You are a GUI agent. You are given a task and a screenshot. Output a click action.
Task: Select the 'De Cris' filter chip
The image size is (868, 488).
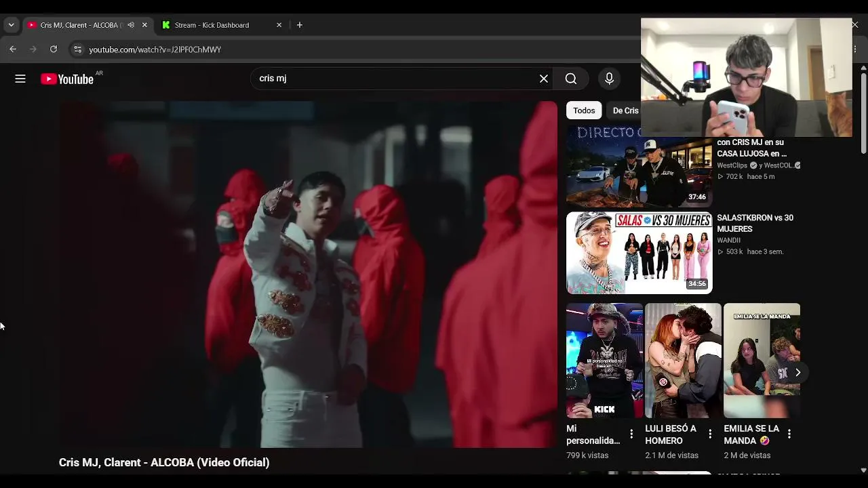coord(625,110)
